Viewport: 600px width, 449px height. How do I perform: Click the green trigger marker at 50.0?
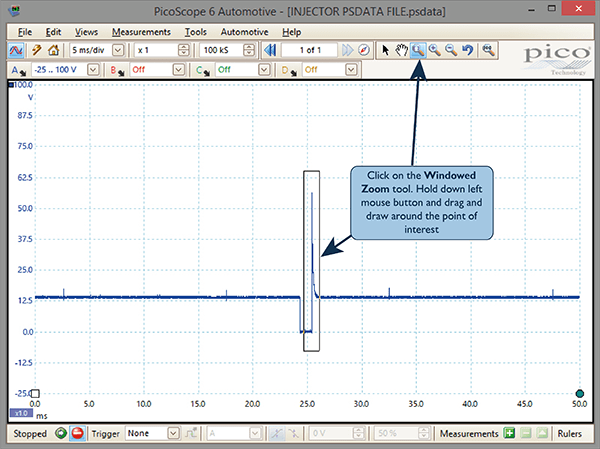(580, 393)
